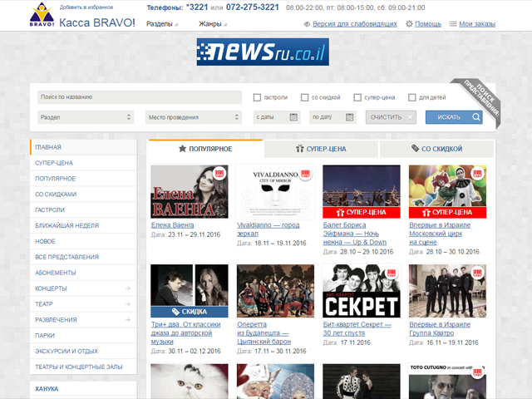Open Экскурсии и отдых sidebar item
This screenshot has width=532, height=399.
click(83, 351)
